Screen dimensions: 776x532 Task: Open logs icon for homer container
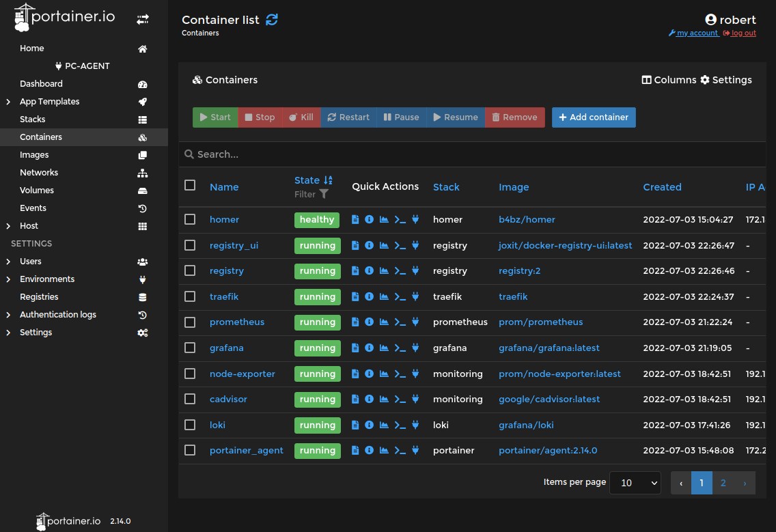(355, 220)
